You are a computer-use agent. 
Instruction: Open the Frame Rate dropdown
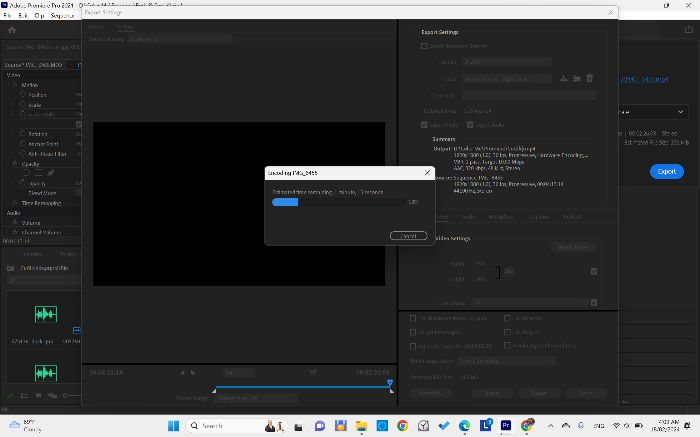(x=529, y=303)
